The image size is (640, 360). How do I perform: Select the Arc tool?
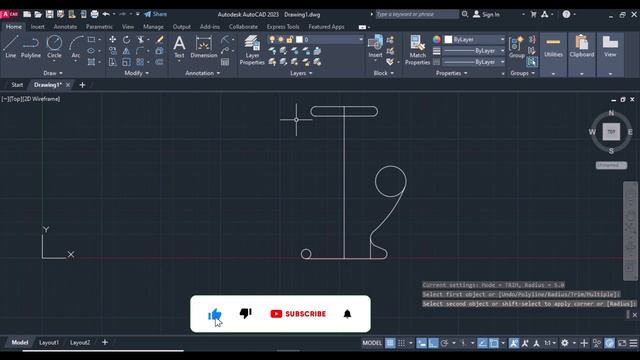(x=76, y=47)
